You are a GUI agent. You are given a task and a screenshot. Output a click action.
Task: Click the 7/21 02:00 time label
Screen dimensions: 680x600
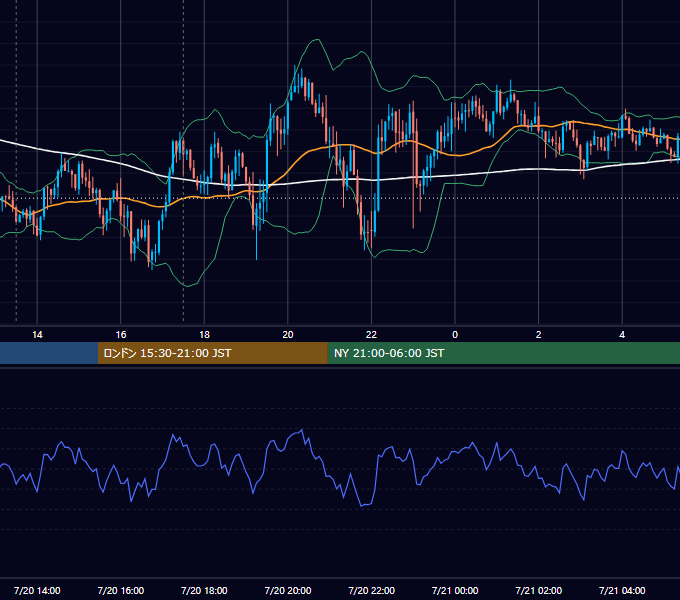pyautogui.click(x=539, y=590)
